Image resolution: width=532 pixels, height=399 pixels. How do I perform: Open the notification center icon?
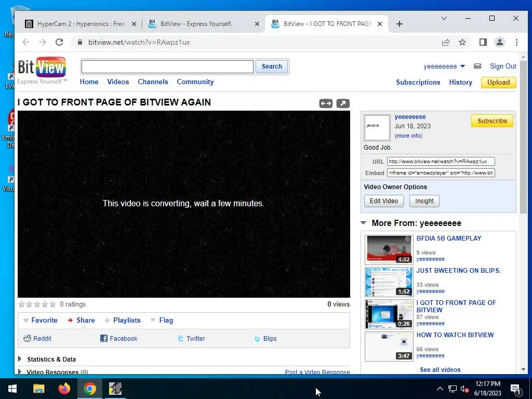tap(515, 389)
